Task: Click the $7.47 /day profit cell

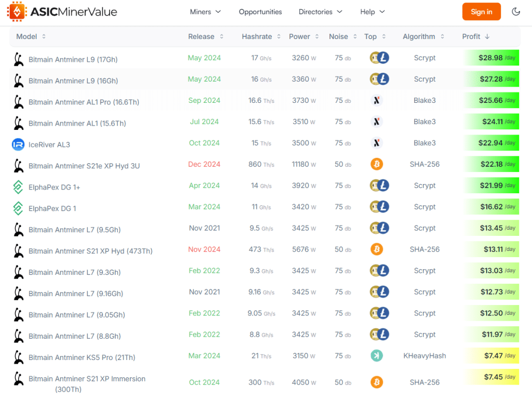Action: [491, 355]
